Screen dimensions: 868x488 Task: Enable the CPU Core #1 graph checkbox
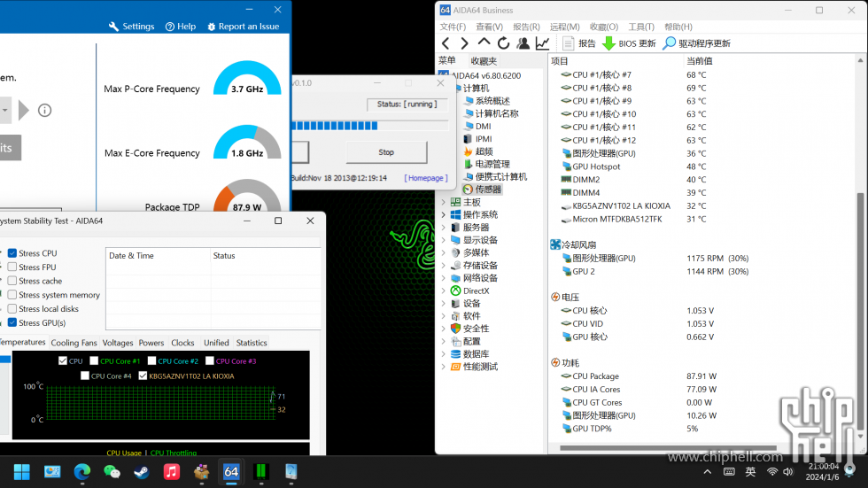(x=94, y=360)
